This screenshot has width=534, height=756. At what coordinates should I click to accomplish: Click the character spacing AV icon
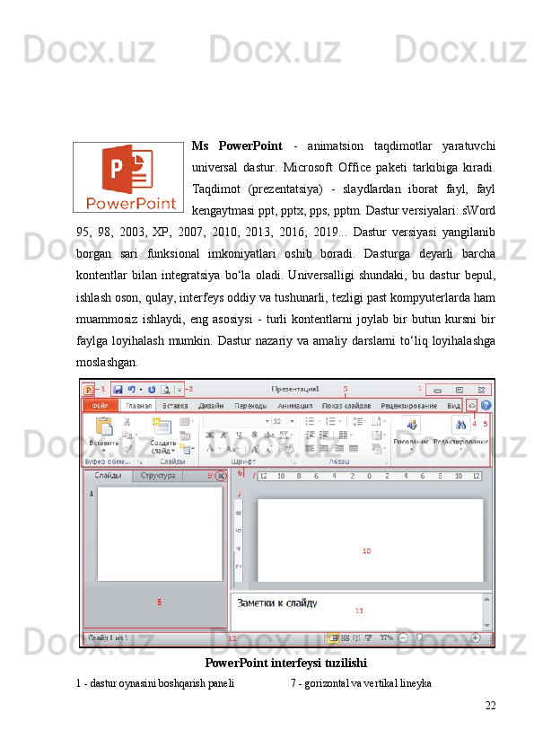tap(284, 435)
